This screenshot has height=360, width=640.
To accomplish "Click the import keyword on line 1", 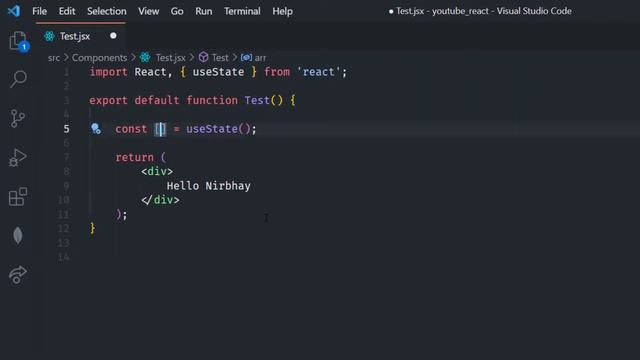I will click(x=109, y=72).
